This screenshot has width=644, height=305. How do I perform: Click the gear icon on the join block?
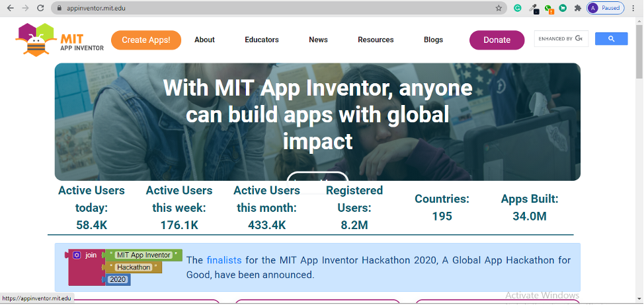77,255
